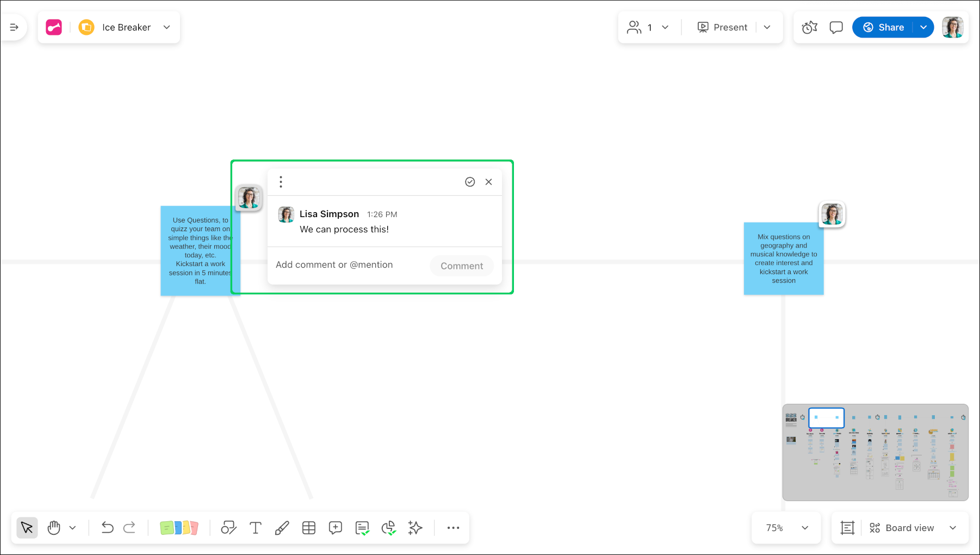Select the shapes tool
980x555 pixels.
click(228, 528)
